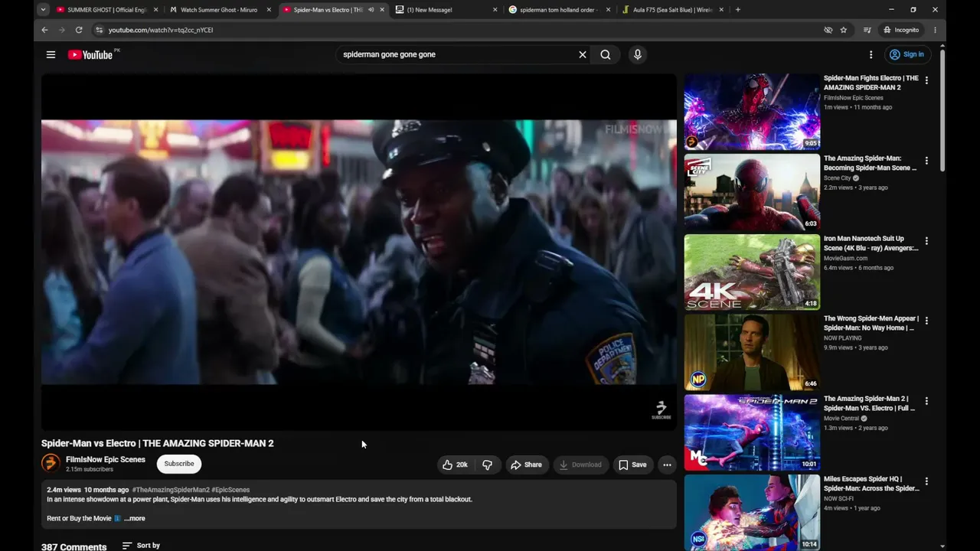Open the Spider-Man Fights Electro thumbnail
Image resolution: width=980 pixels, height=551 pixels.
pos(752,112)
